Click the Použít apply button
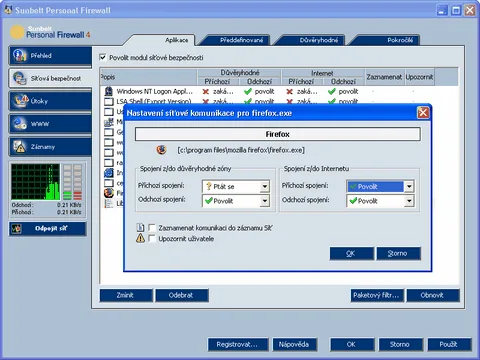The height and width of the screenshot is (360, 480). point(449,344)
